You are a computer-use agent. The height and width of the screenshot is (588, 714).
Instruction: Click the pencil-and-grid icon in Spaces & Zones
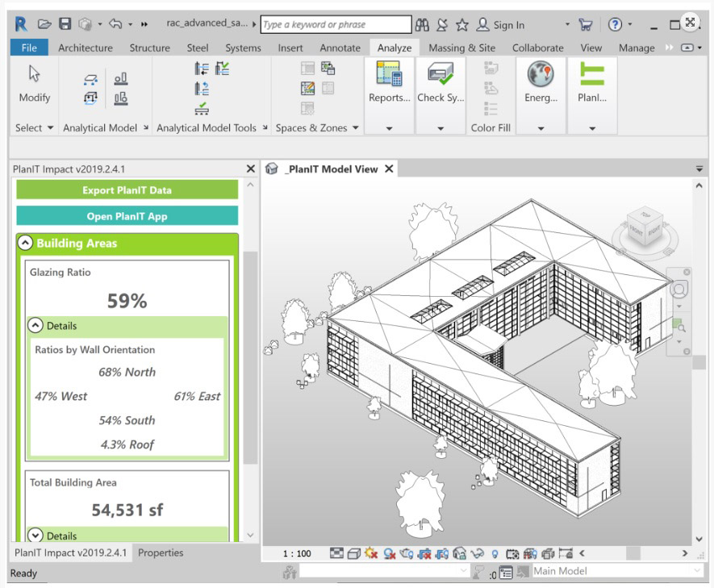(308, 88)
